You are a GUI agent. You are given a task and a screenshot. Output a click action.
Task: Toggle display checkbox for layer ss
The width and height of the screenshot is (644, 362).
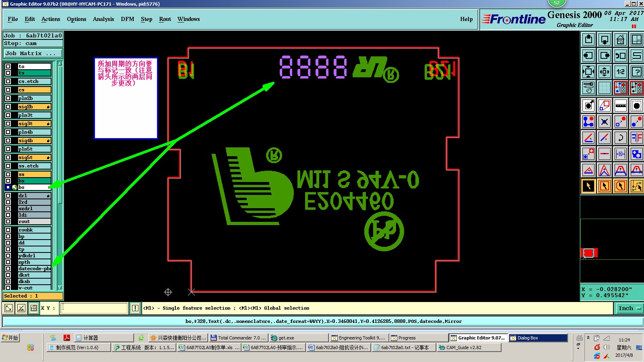(x=8, y=174)
